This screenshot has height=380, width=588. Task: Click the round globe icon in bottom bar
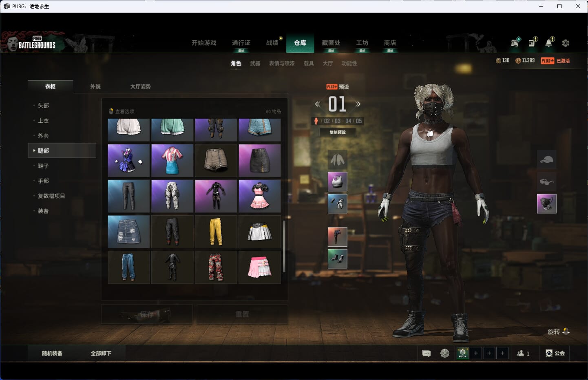[x=445, y=353]
